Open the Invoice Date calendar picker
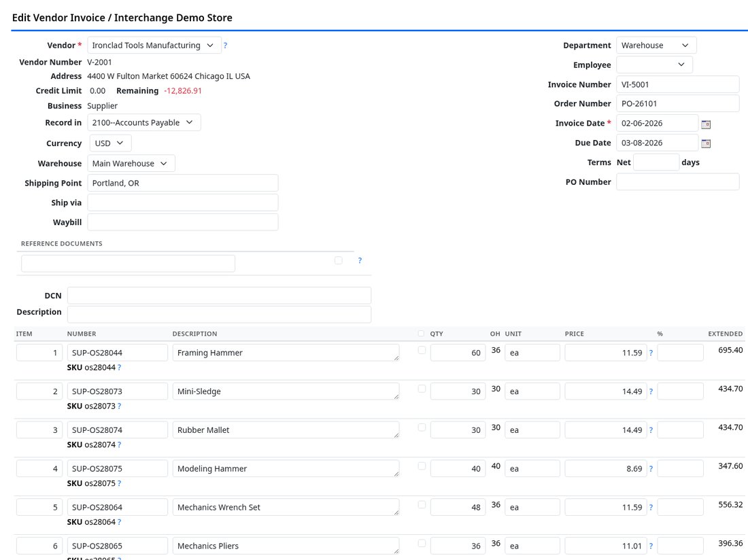 [706, 124]
